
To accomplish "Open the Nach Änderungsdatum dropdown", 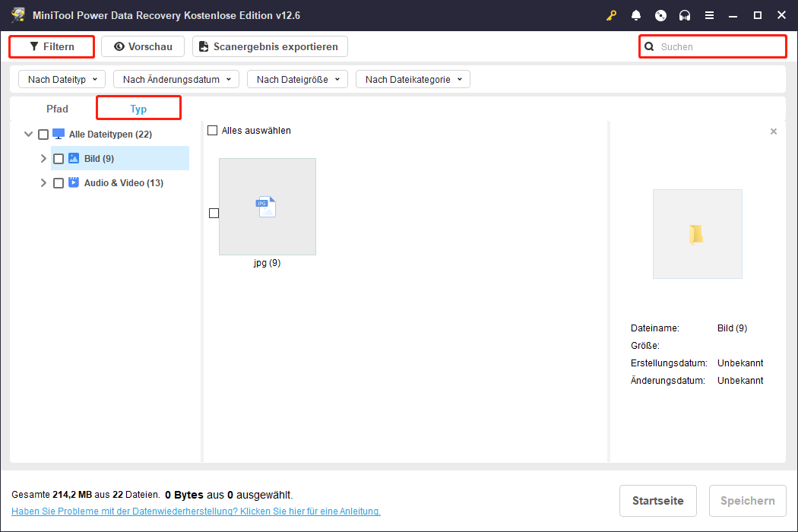I will click(176, 79).
